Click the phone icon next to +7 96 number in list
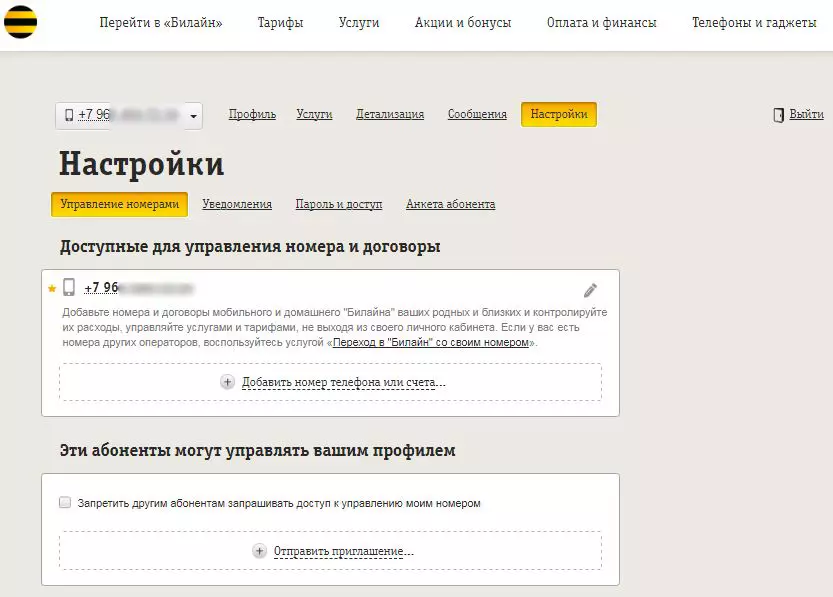The image size is (833, 597). click(x=69, y=288)
